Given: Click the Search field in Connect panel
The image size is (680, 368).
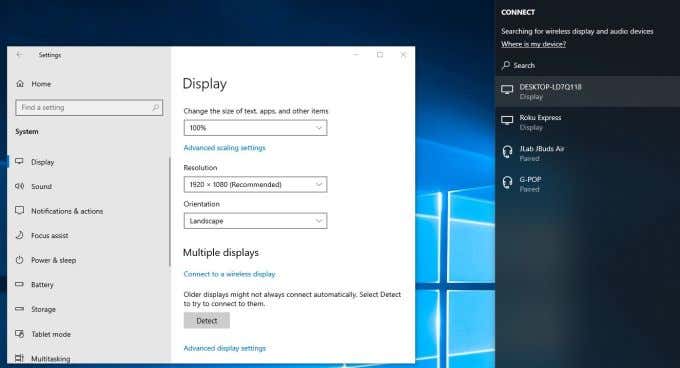Looking at the screenshot, I should coord(588,65).
